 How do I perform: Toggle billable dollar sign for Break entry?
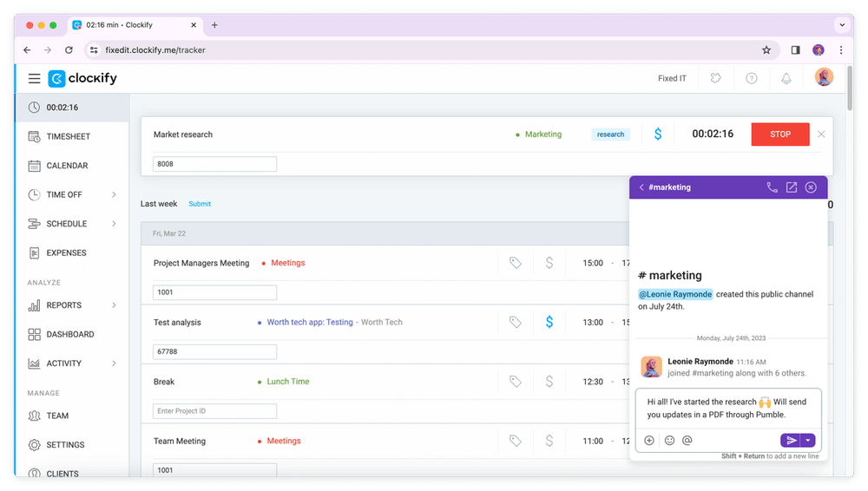549,382
